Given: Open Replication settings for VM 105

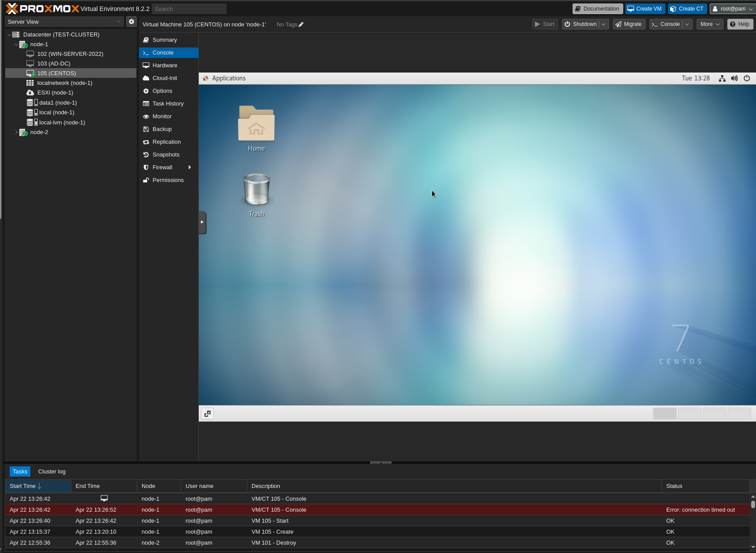Looking at the screenshot, I should click(x=167, y=142).
